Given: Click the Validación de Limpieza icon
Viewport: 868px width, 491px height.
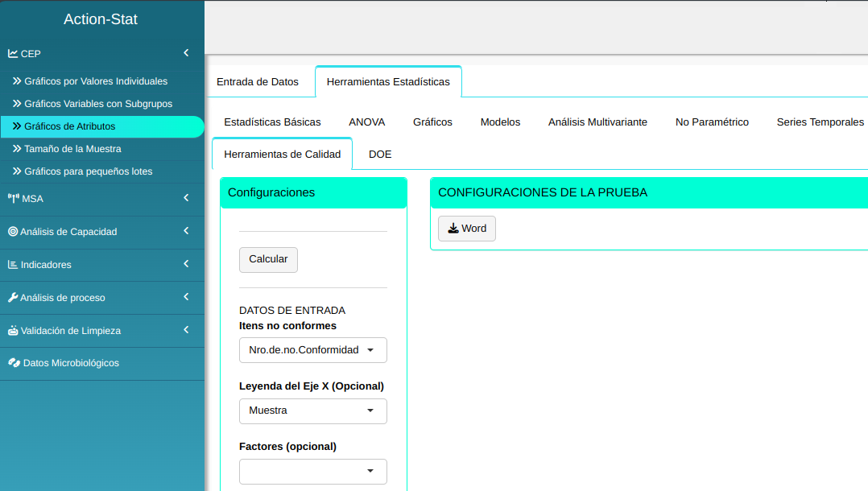Looking at the screenshot, I should pos(13,331).
